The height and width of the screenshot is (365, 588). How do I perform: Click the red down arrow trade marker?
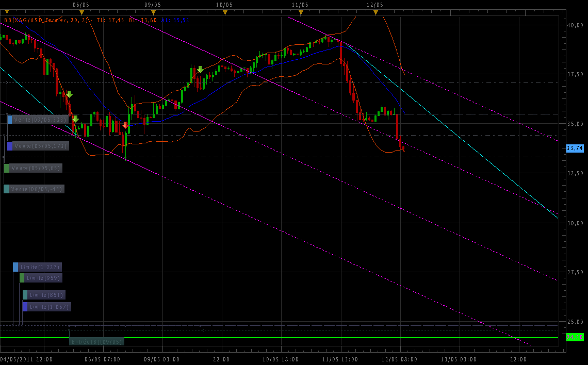click(125, 125)
